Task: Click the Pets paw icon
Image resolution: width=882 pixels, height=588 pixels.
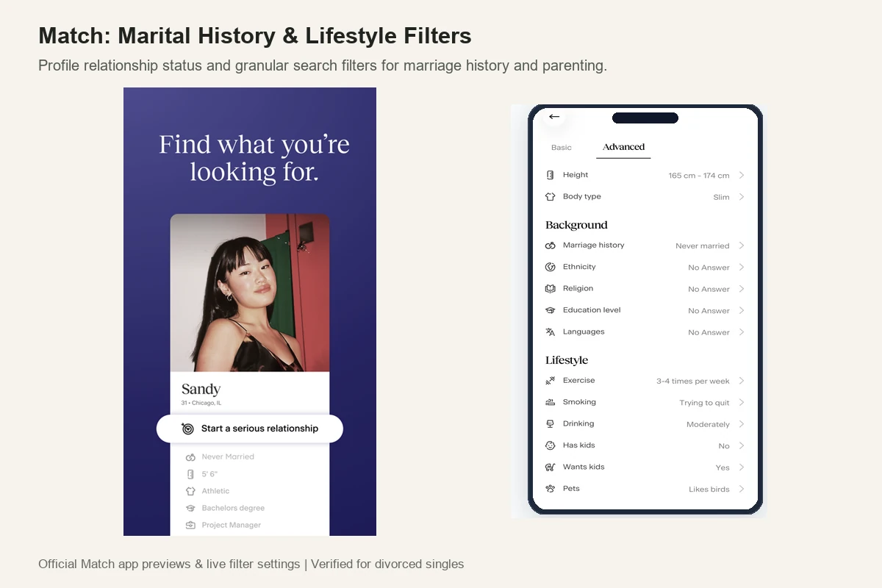Action: pos(550,489)
